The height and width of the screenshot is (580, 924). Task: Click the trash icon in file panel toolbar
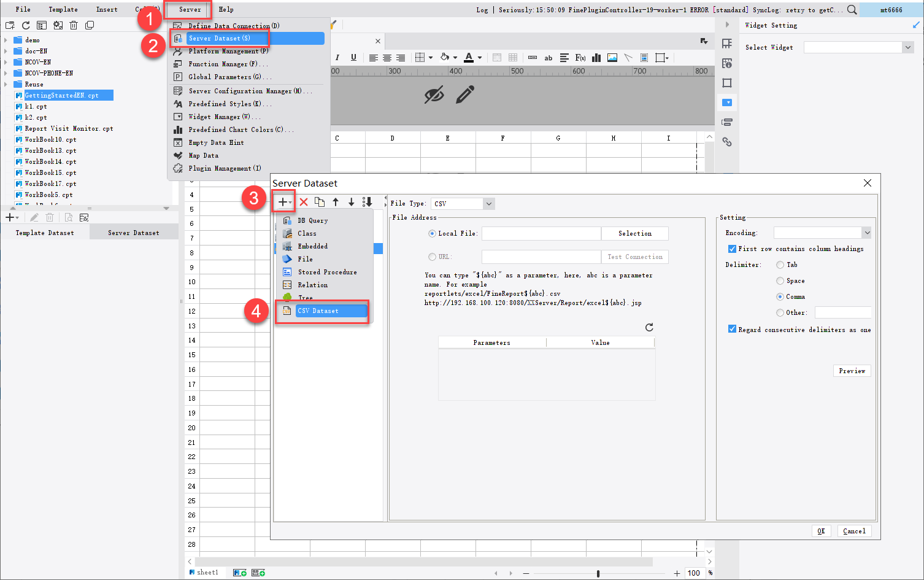coord(74,25)
